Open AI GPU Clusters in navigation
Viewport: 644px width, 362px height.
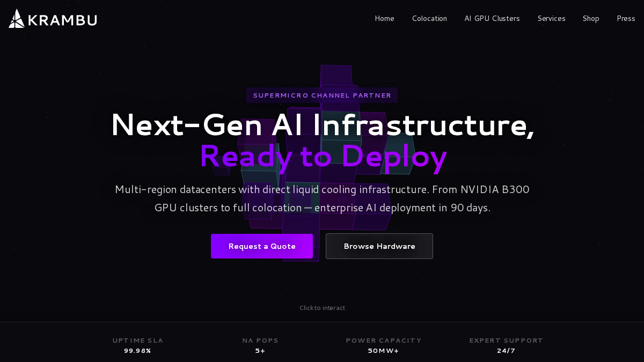pos(492,18)
